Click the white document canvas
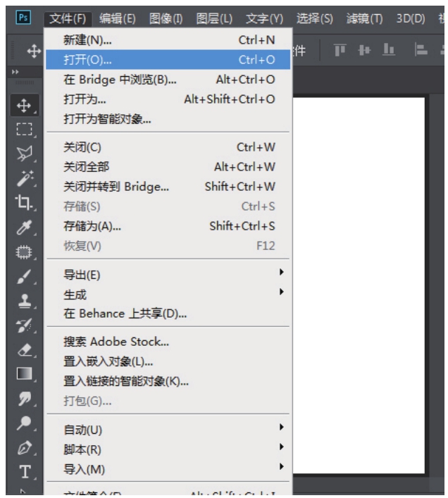Viewport: 448px width, 498px height. point(359,285)
